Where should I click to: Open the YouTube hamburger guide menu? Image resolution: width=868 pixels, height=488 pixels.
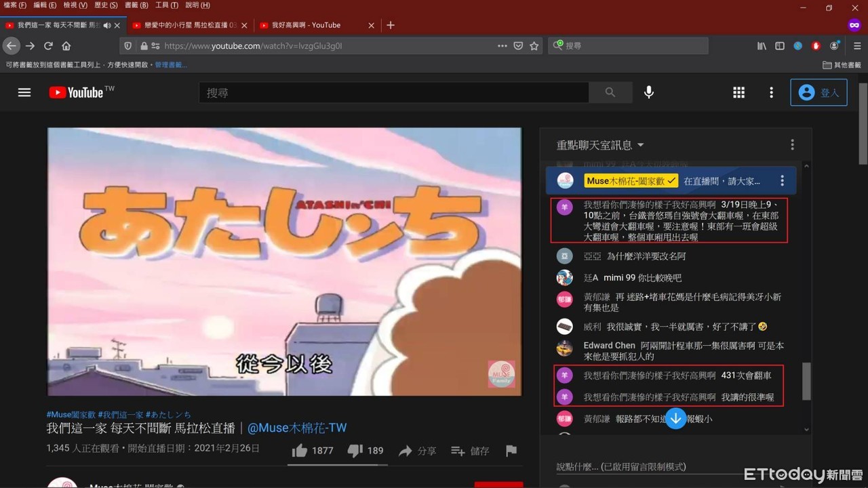coord(24,93)
